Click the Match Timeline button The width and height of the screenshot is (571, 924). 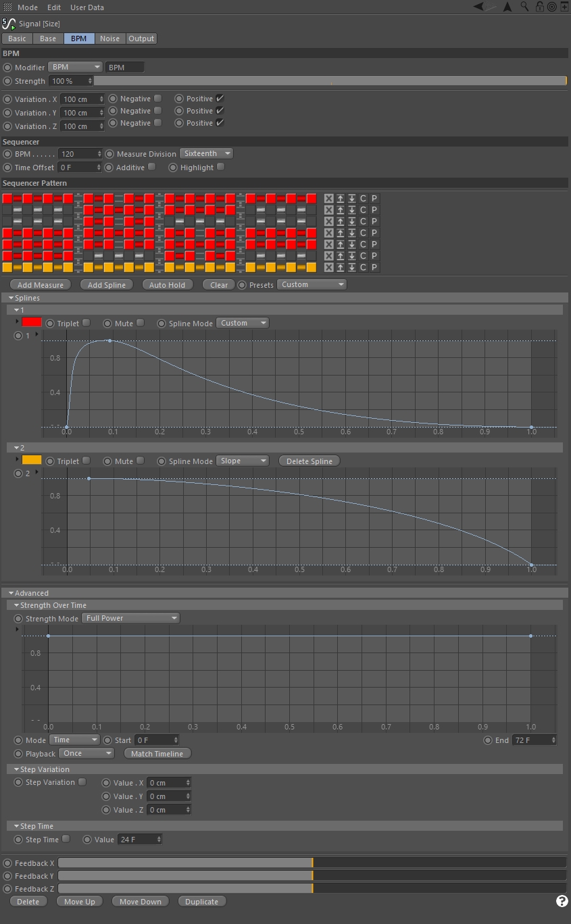[x=157, y=754]
